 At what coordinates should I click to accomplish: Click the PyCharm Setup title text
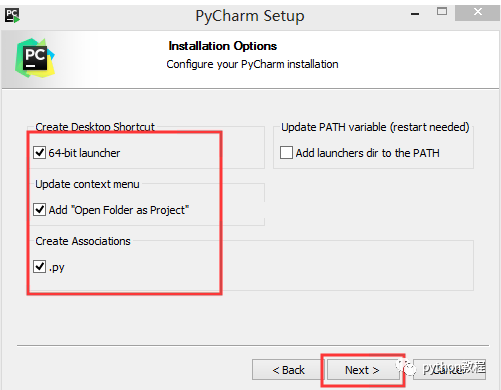click(x=250, y=16)
